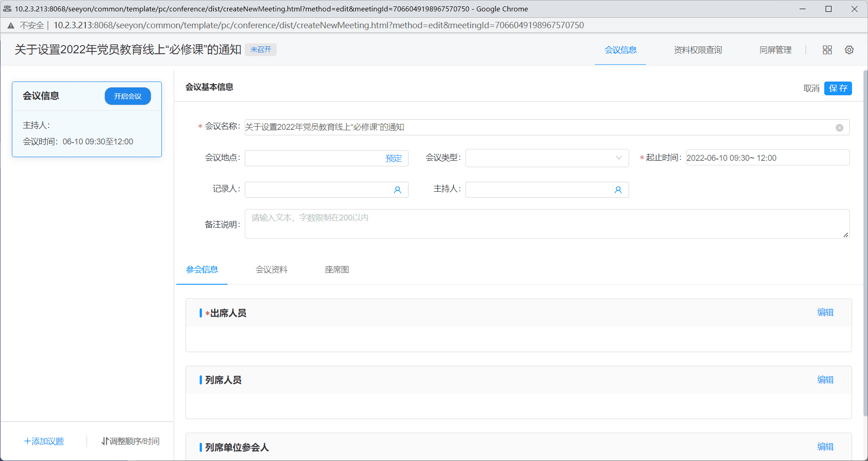Pick a recorder using the person icon
868x461 pixels.
(x=398, y=190)
